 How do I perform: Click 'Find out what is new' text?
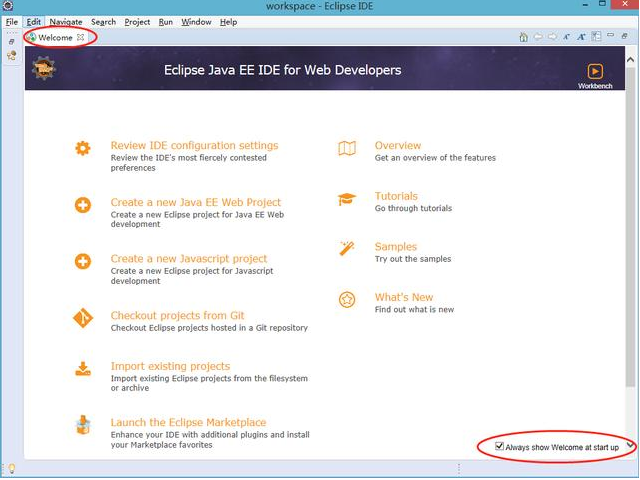tap(414, 310)
